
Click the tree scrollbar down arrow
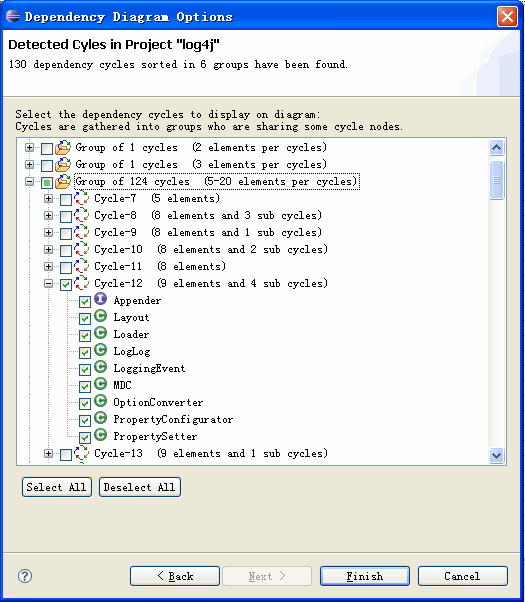(497, 456)
